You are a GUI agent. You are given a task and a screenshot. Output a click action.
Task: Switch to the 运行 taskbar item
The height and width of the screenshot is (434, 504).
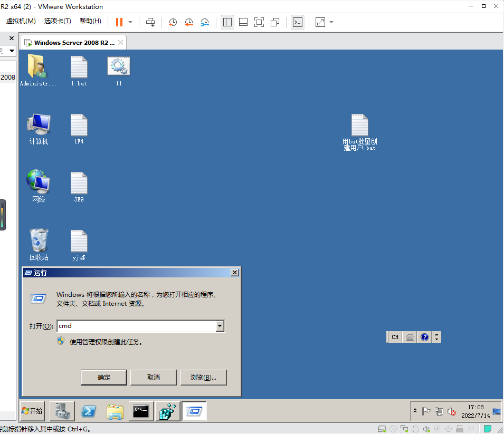tap(194, 411)
